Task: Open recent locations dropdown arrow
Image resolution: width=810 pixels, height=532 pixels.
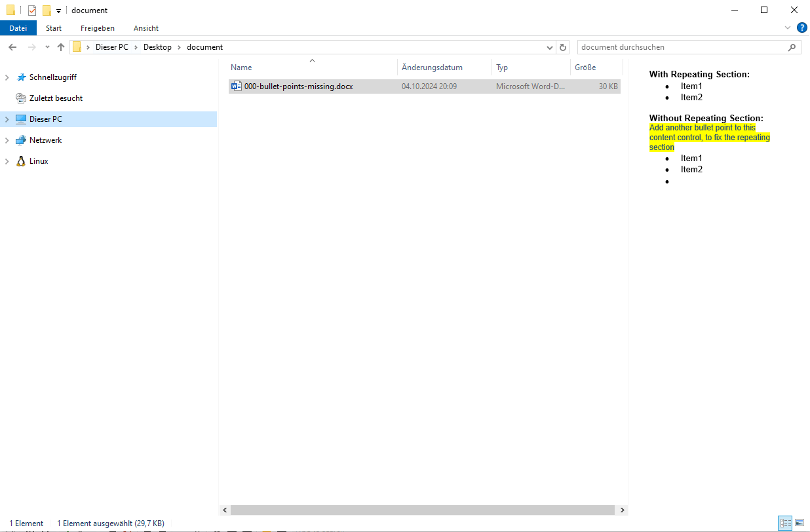Action: pyautogui.click(x=47, y=47)
